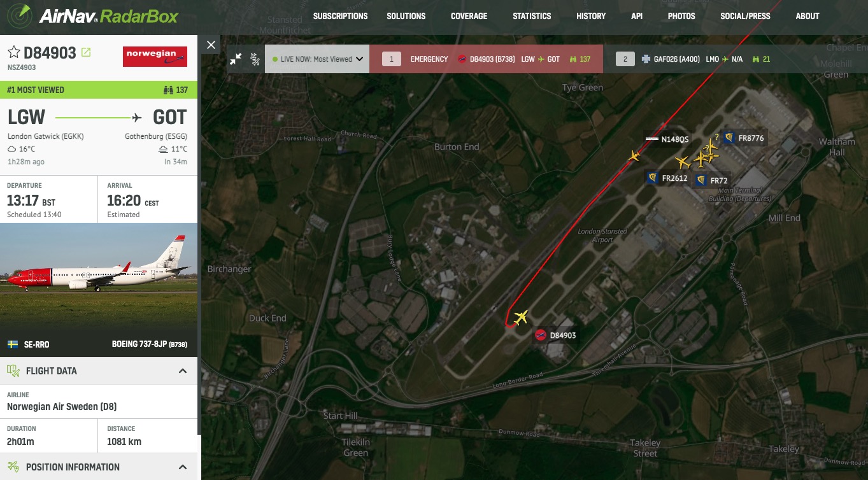Click the SE-RRO registration text
Viewport: 868px width, 480px height.
pos(36,344)
